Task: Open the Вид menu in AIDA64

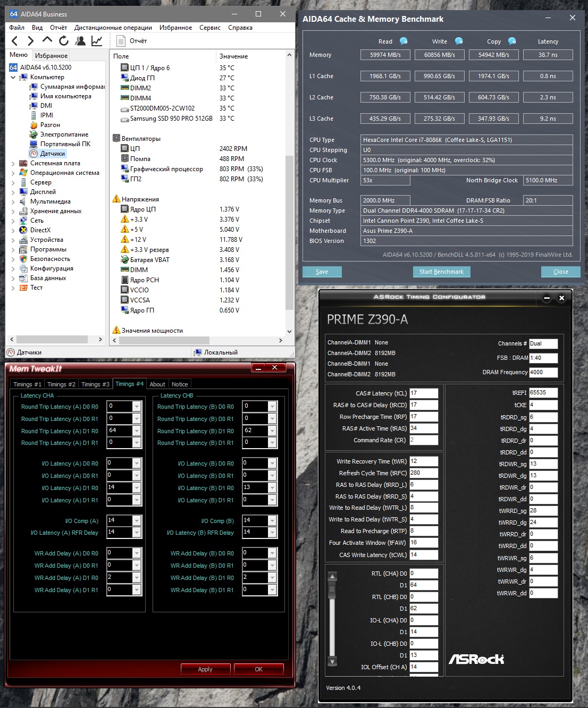Action: point(37,28)
